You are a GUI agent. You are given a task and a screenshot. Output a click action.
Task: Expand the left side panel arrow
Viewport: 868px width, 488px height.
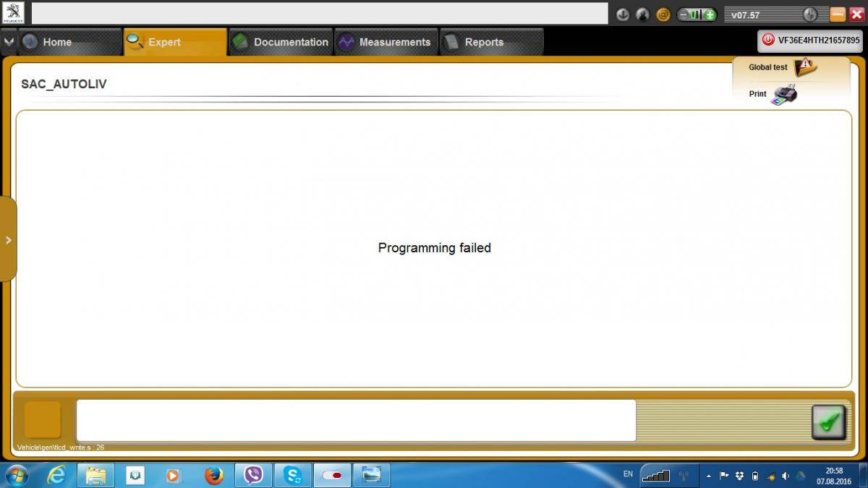(8, 240)
